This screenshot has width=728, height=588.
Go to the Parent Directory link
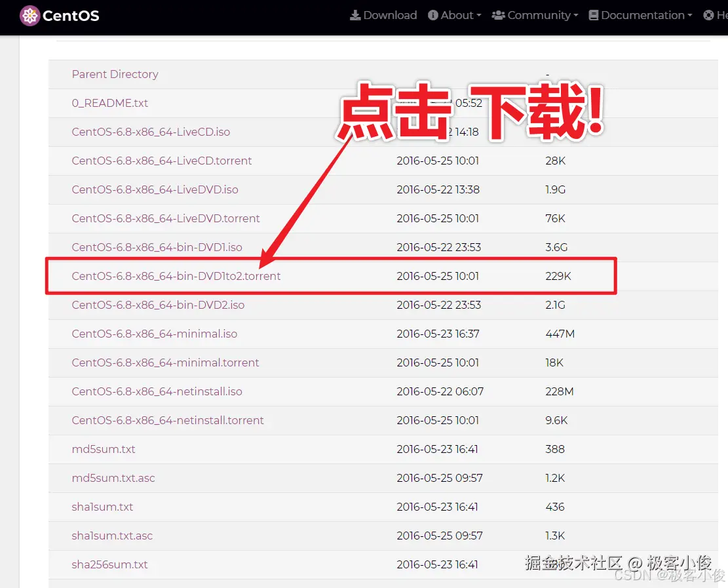tap(115, 74)
